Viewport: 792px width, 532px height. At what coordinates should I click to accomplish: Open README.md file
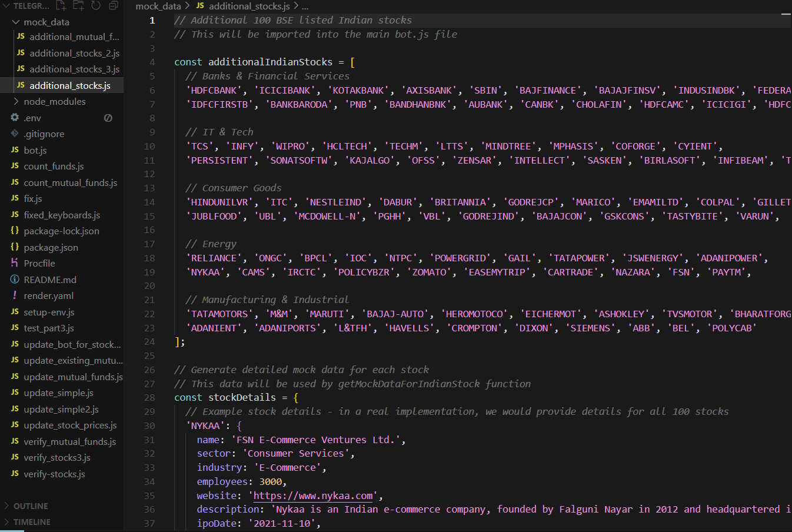[x=50, y=280]
